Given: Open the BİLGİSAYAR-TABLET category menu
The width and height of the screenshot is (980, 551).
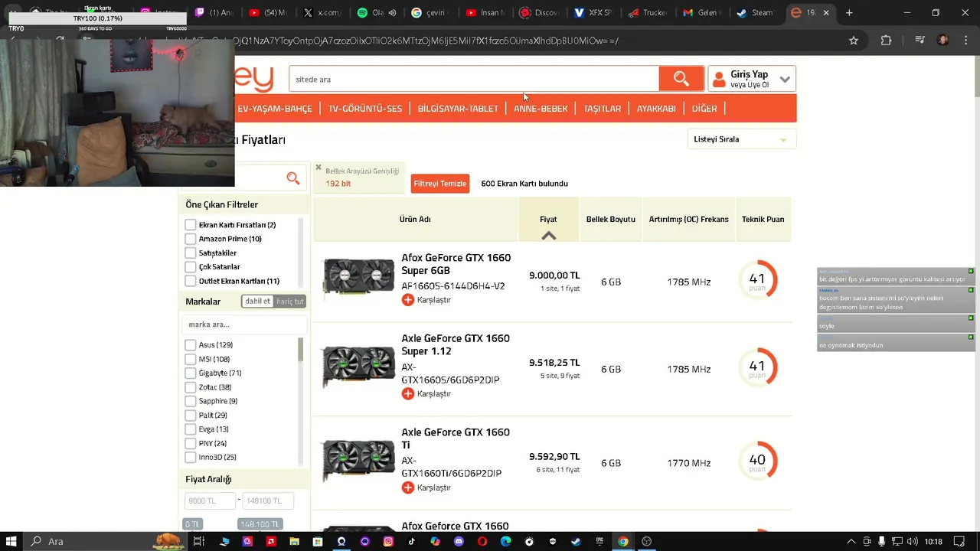Looking at the screenshot, I should click(x=458, y=109).
